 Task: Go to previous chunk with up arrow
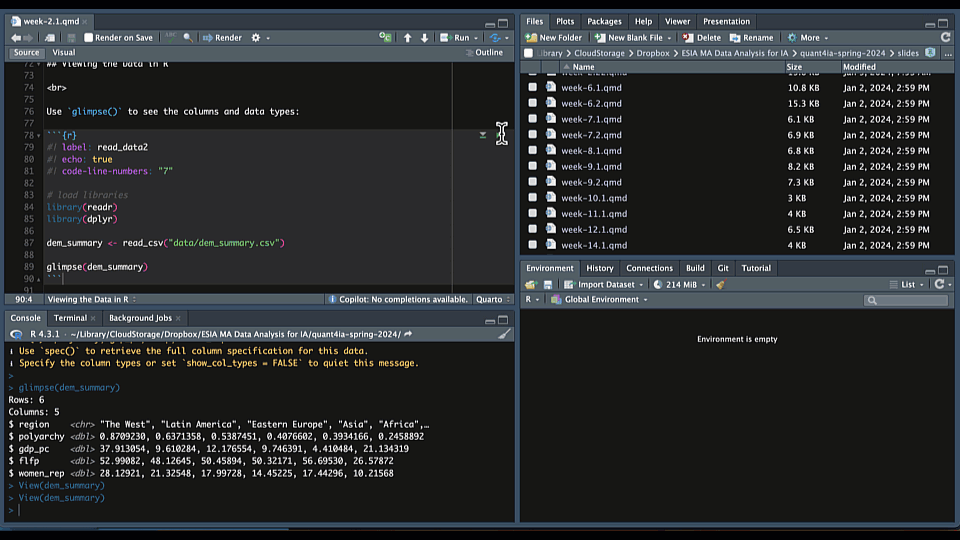coord(407,38)
